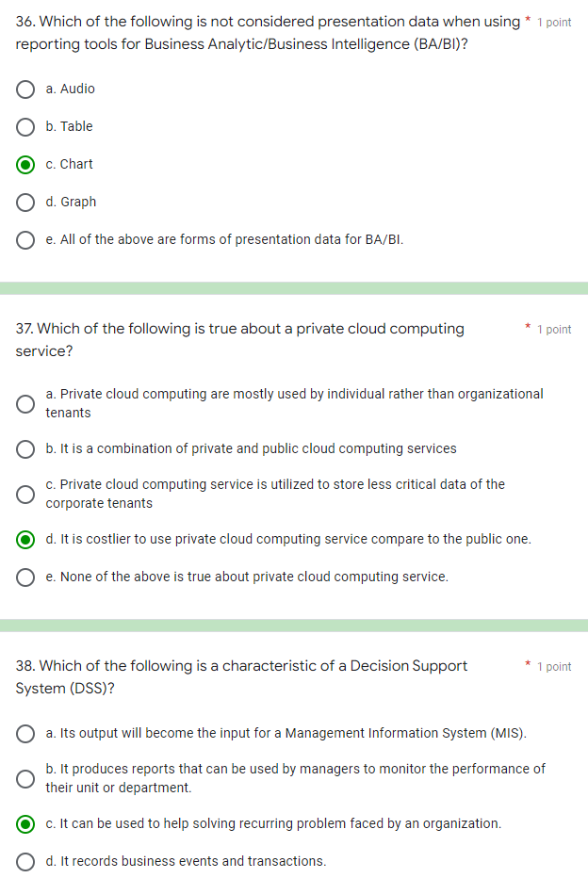588x878 pixels.
Task: Click the selected option c in question 38
Action: (x=25, y=823)
